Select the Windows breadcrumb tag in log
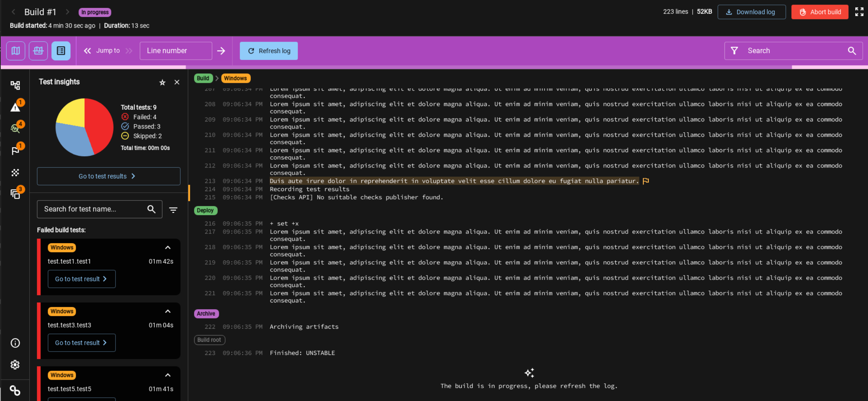This screenshot has width=868, height=401. point(236,78)
